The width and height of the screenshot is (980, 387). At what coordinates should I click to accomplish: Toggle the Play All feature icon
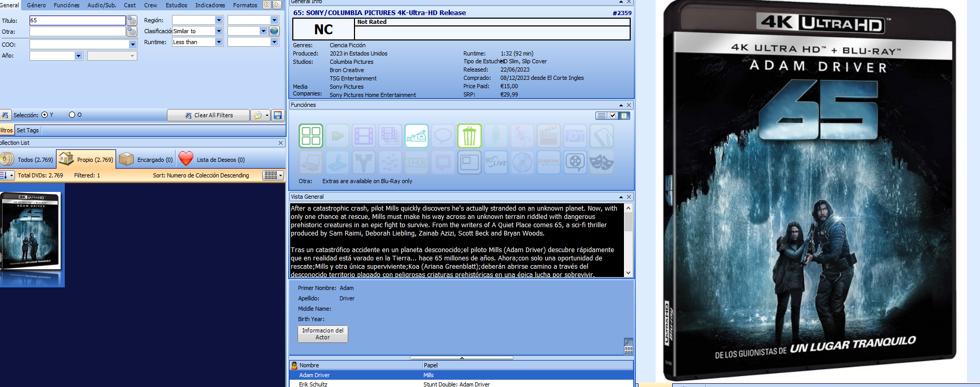337,136
